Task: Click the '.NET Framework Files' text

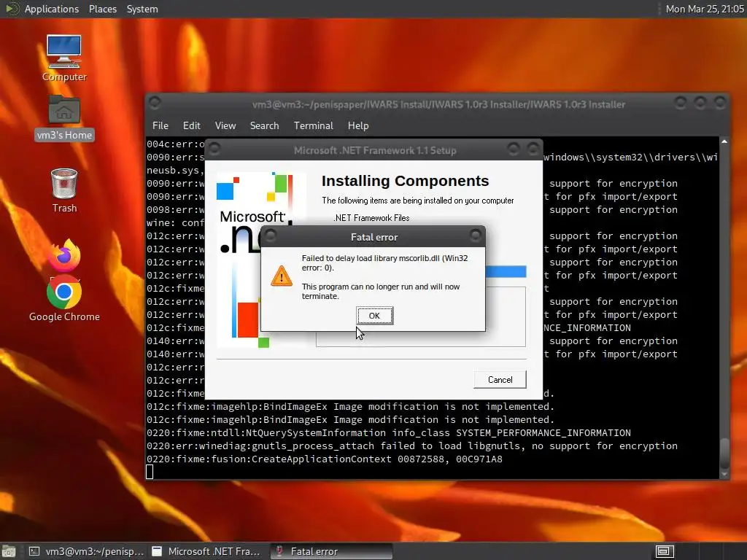Action: tap(371, 217)
